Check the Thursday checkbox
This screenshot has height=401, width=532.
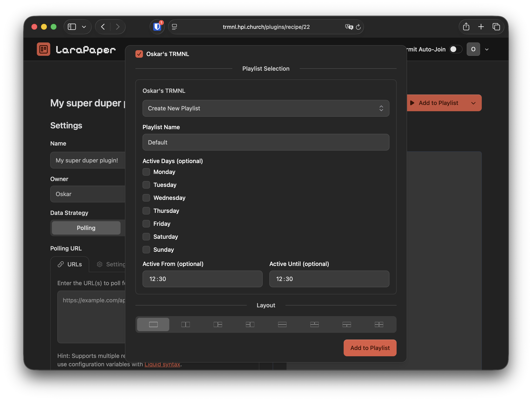pos(146,211)
